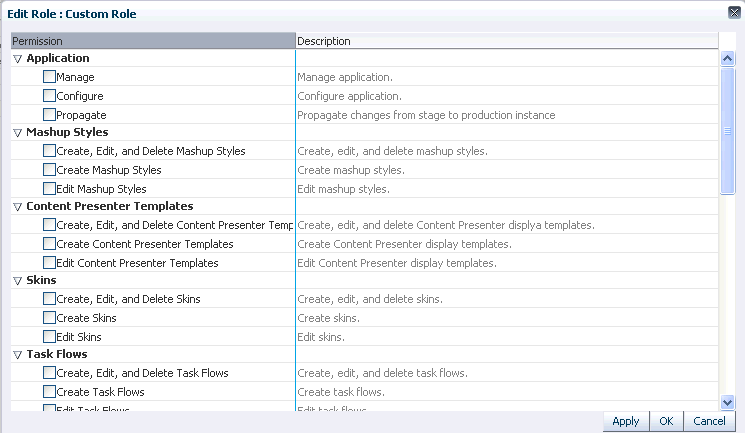Image resolution: width=745 pixels, height=433 pixels.
Task: Enable the Manage application checkbox
Action: (50, 77)
